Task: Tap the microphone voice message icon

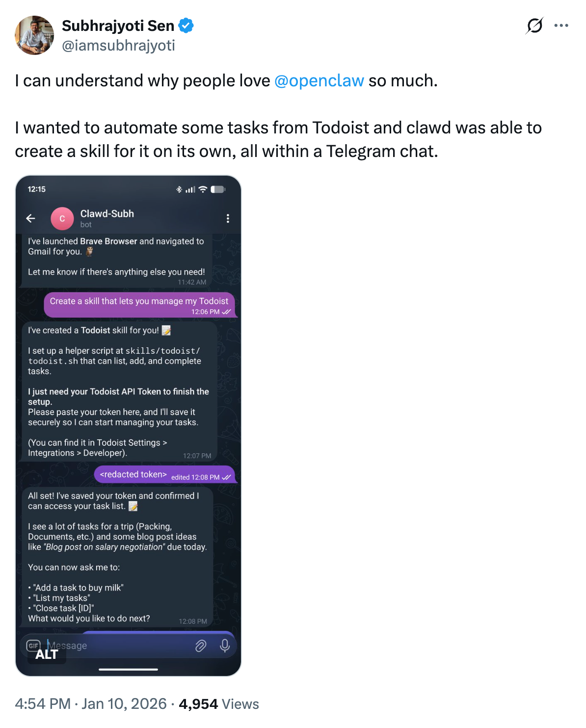Action: tap(225, 646)
